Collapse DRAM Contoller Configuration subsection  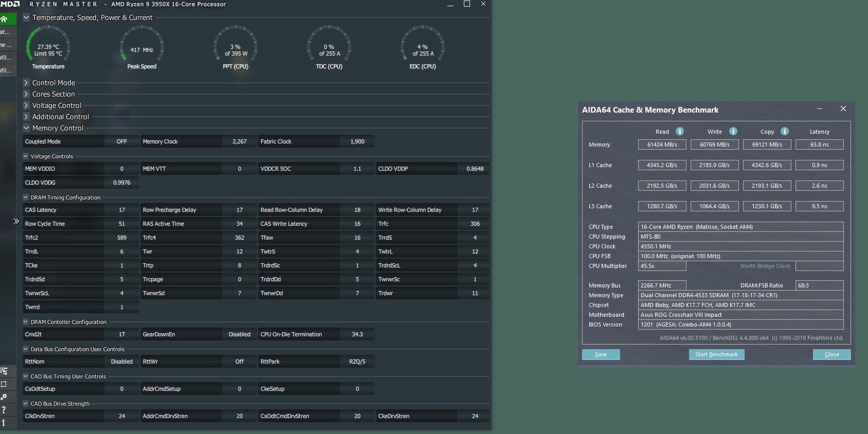(26, 322)
